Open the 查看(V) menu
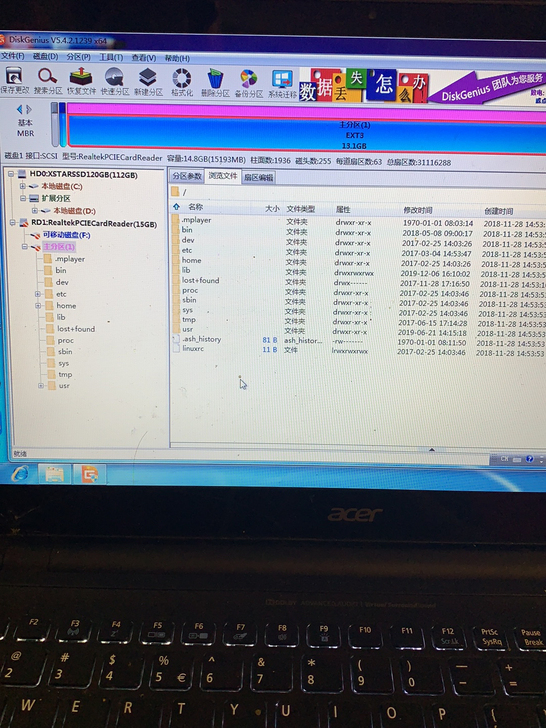The height and width of the screenshot is (728, 546). tap(143, 58)
